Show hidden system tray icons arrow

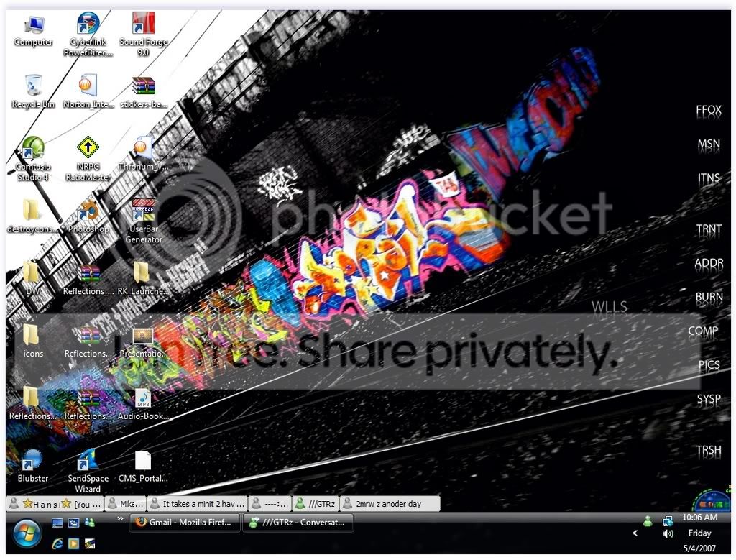click(635, 533)
